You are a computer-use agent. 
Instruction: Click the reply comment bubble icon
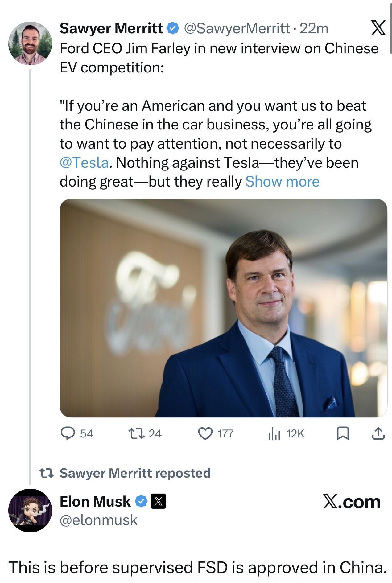[68, 433]
